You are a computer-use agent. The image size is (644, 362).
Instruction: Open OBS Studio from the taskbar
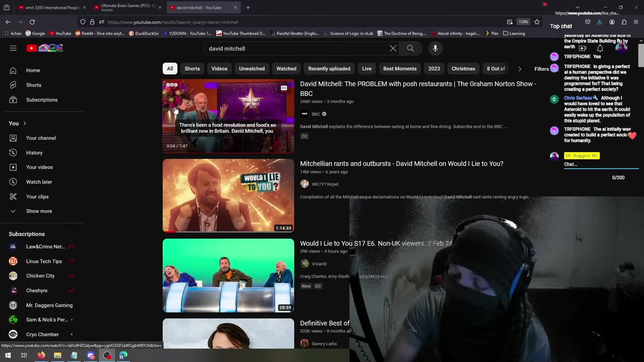(107, 355)
